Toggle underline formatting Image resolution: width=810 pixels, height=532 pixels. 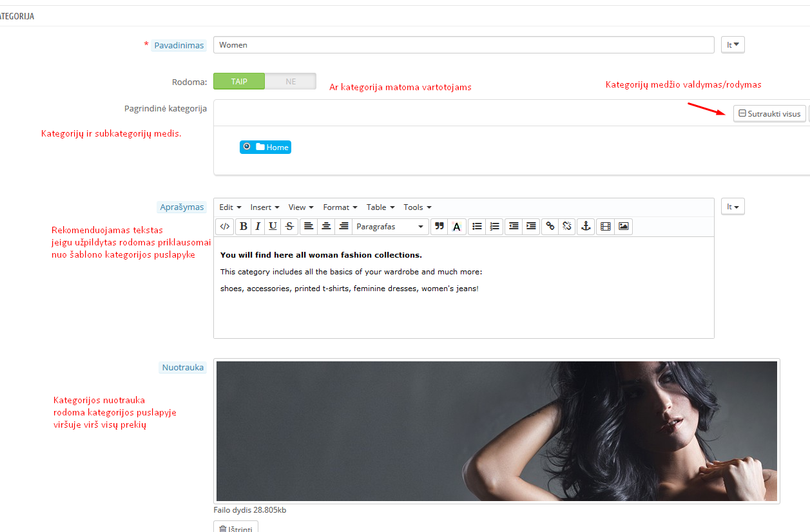273,226
